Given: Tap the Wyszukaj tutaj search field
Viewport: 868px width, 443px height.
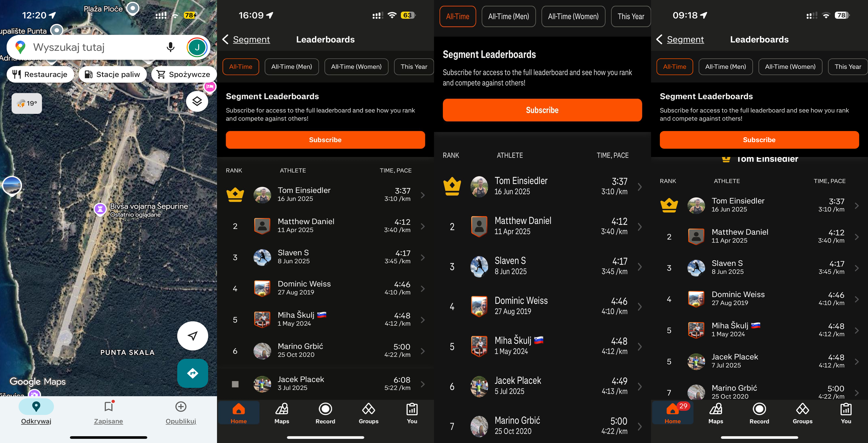Looking at the screenshot, I should point(94,47).
